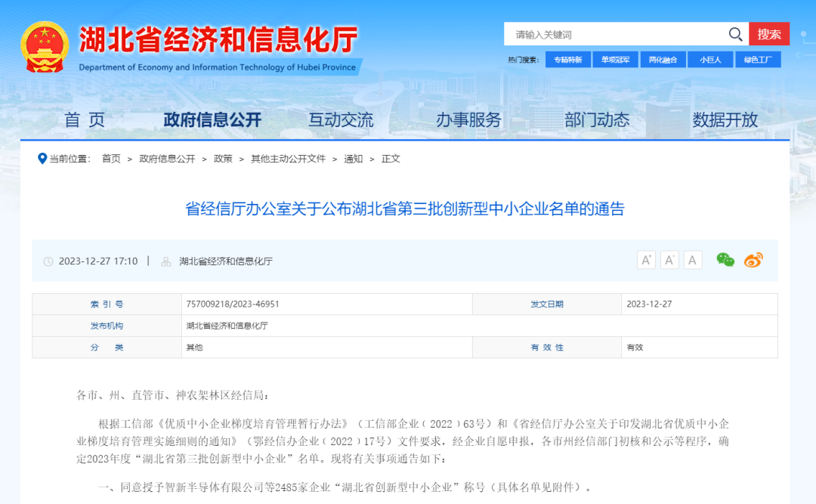Select the 办事服务 navigation item
Screen dimensions: 816x504
[x=469, y=119]
